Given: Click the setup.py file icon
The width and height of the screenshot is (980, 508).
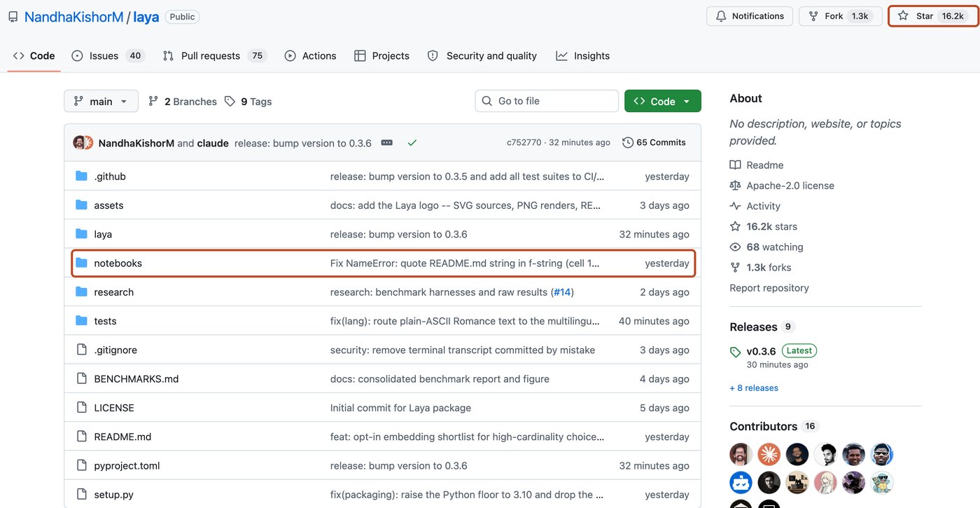Looking at the screenshot, I should [x=81, y=494].
